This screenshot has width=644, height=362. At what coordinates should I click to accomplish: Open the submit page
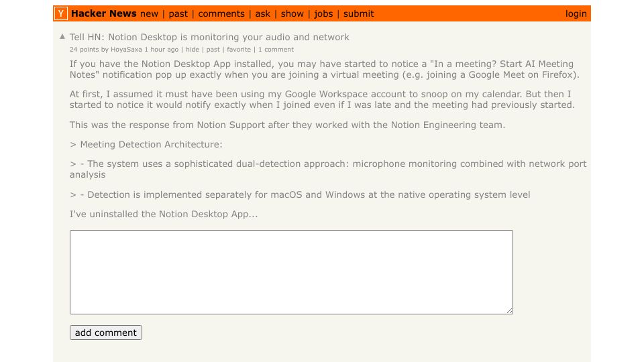coord(358,14)
